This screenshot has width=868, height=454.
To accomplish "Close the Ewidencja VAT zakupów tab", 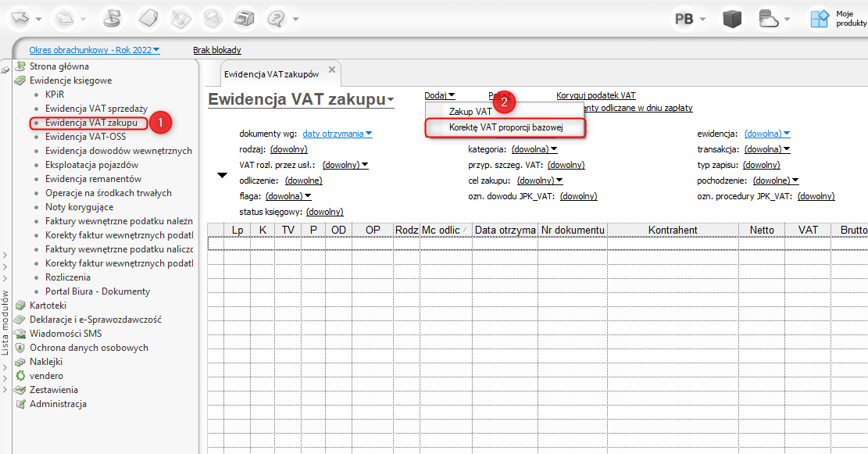I will point(331,70).
